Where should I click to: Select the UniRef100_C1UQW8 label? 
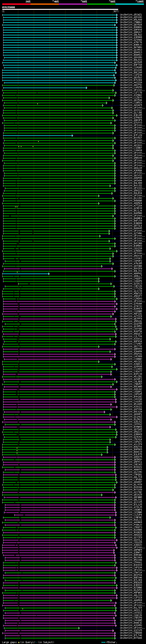tap(131, 311)
